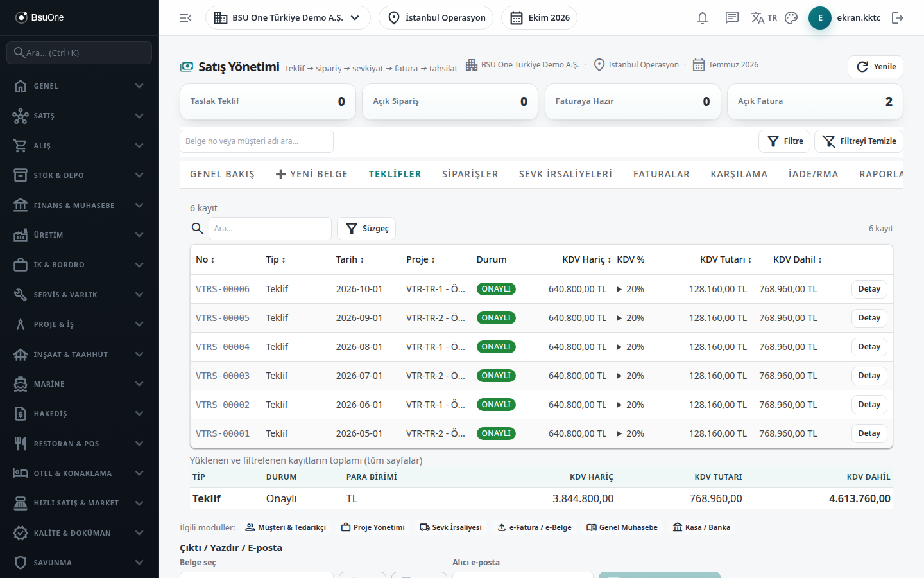The height and width of the screenshot is (578, 924).
Task: Switch to the SİPARİŞLER tab
Action: pyautogui.click(x=470, y=174)
